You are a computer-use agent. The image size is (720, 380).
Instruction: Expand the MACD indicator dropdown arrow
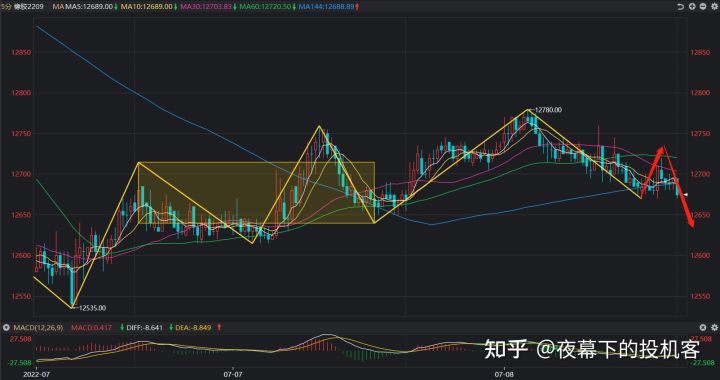click(x=6, y=328)
